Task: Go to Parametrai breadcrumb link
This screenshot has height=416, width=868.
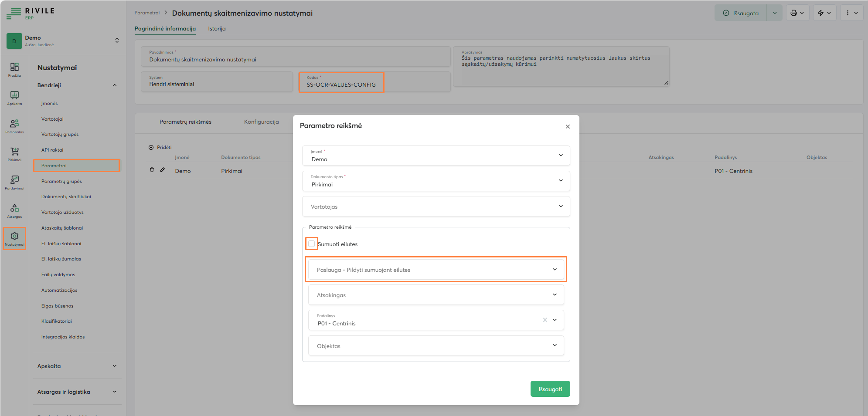Action: [x=147, y=13]
